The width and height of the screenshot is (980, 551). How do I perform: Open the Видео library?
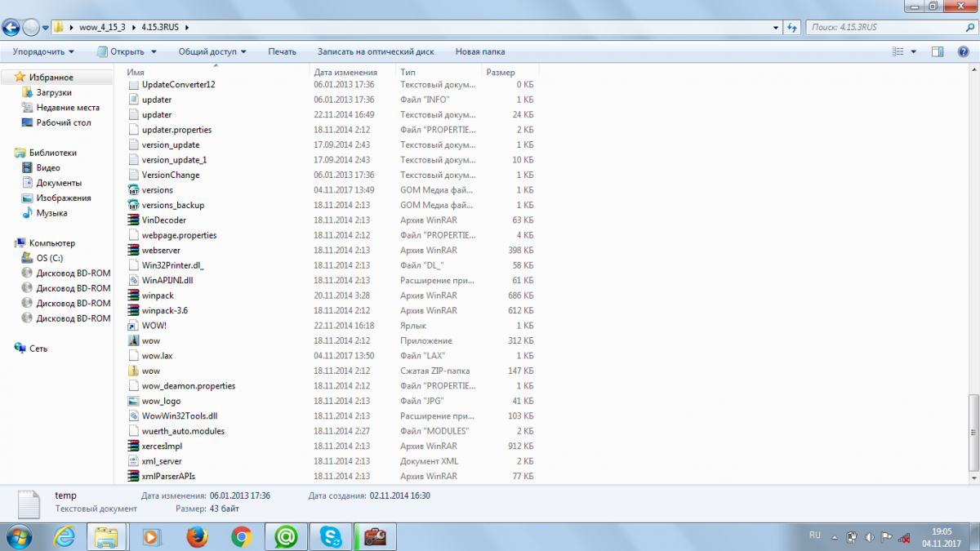[48, 167]
